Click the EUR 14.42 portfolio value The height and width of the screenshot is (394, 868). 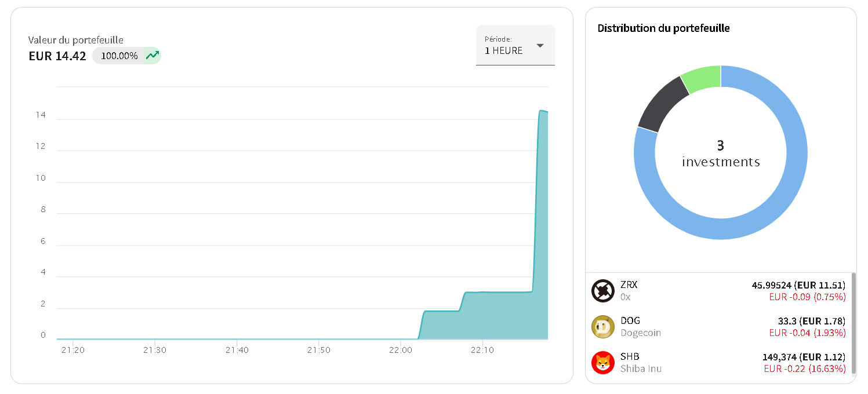point(57,56)
